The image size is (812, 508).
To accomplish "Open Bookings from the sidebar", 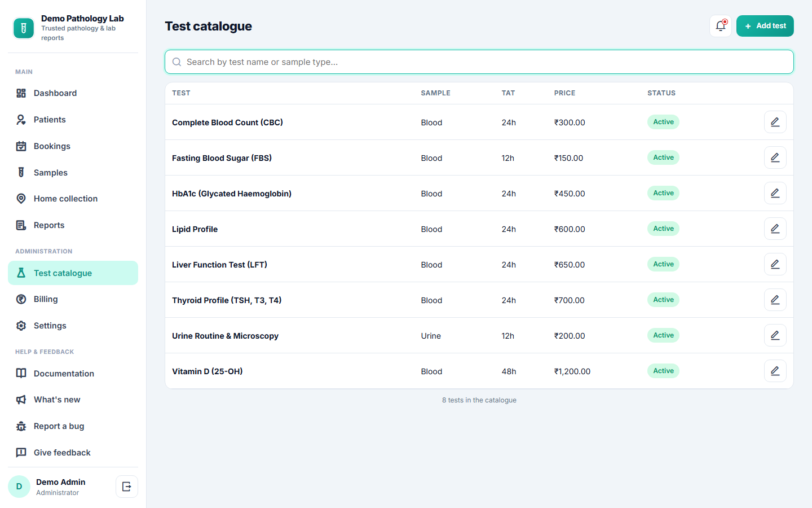I will [x=73, y=146].
